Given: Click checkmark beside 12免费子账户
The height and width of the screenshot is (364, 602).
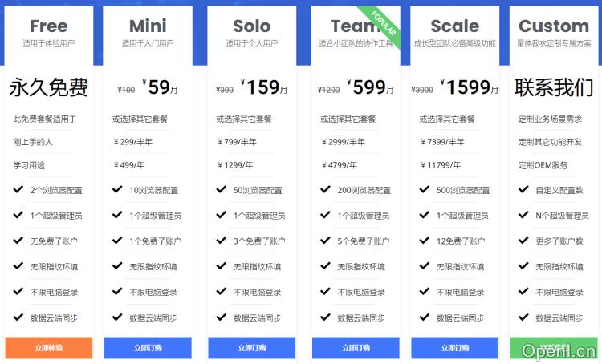Looking at the screenshot, I should [424, 241].
